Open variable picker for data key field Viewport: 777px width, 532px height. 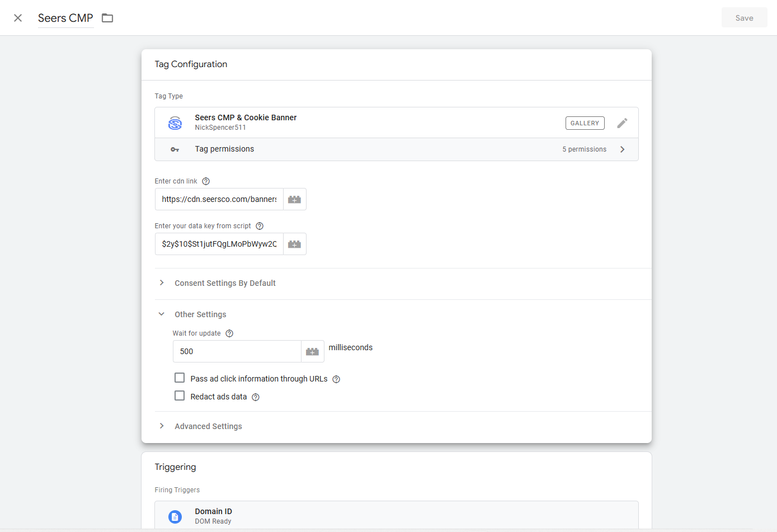click(x=294, y=244)
